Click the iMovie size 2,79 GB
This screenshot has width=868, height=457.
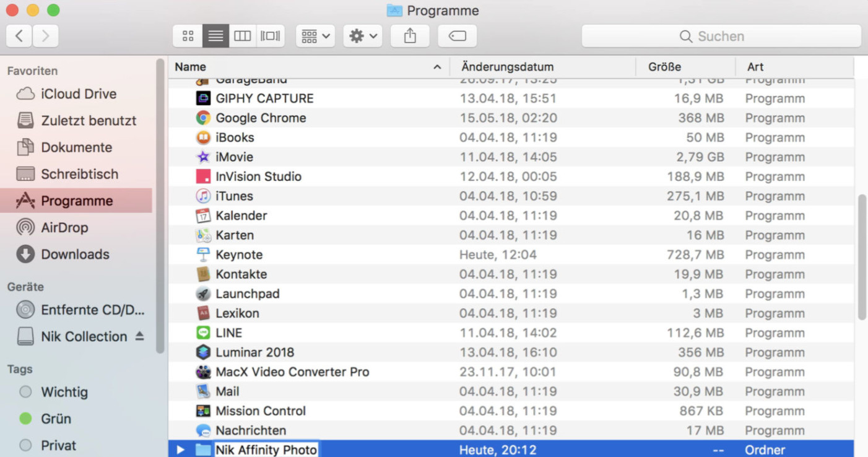tap(700, 157)
